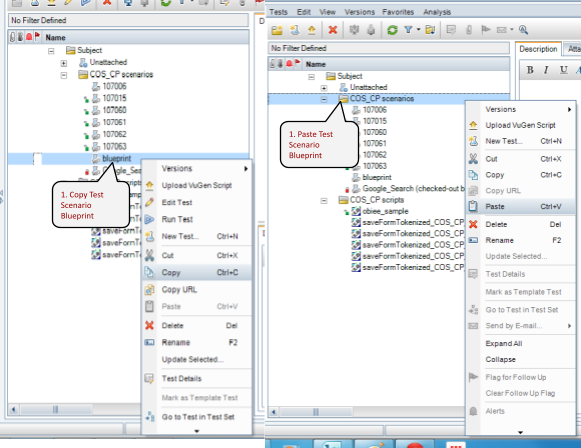This screenshot has height=448, width=581.
Task: Click alert bell column header in right tree
Action: (x=289, y=64)
